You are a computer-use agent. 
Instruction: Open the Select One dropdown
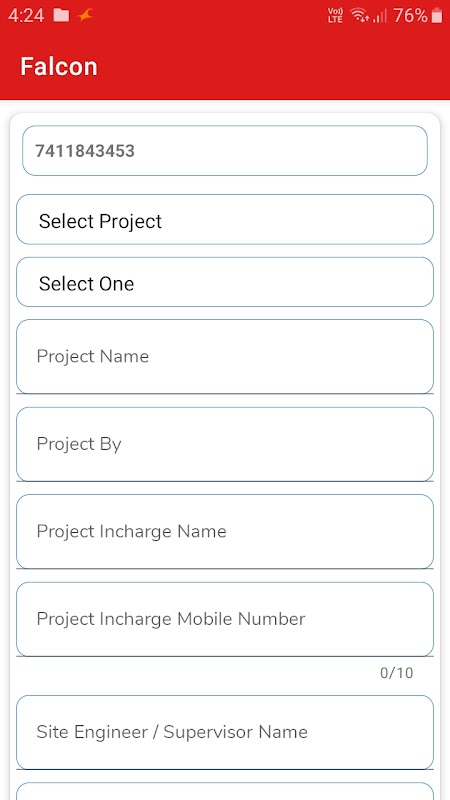pos(225,282)
